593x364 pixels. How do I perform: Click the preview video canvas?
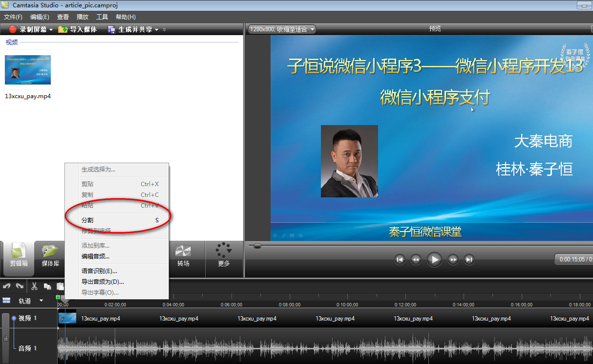432,138
